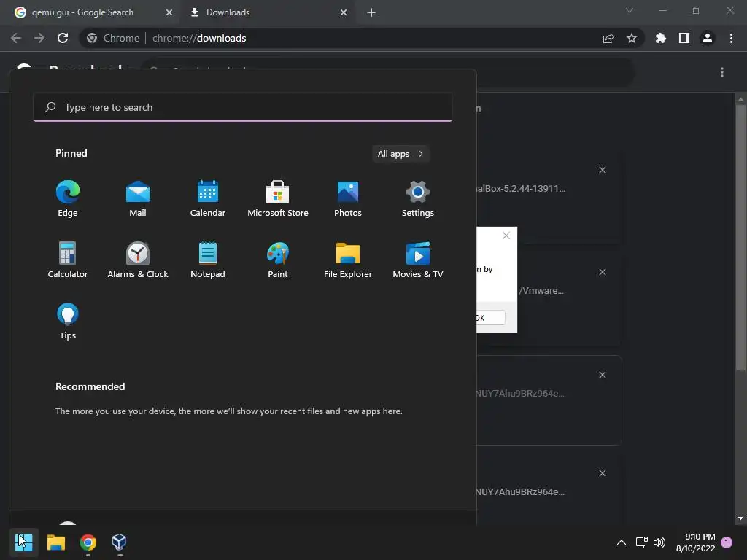Image resolution: width=747 pixels, height=560 pixels.
Task: Open tab search dropdown arrow
Action: pos(630,10)
